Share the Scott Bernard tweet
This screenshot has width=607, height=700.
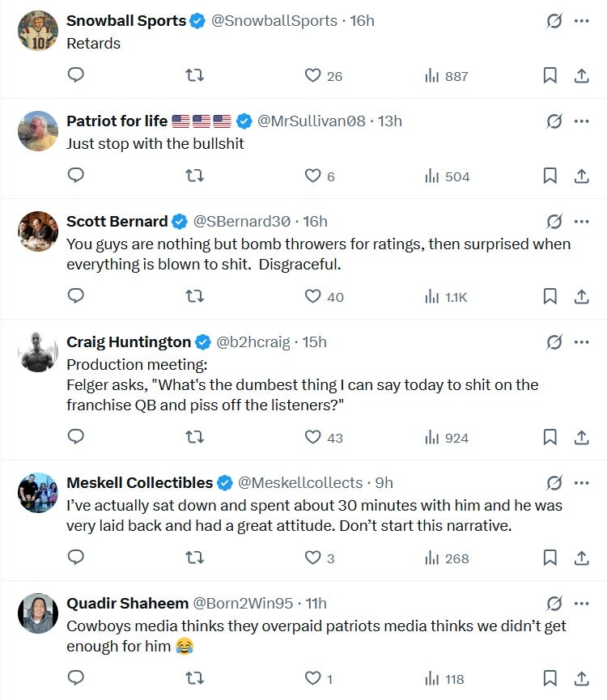pos(581,296)
